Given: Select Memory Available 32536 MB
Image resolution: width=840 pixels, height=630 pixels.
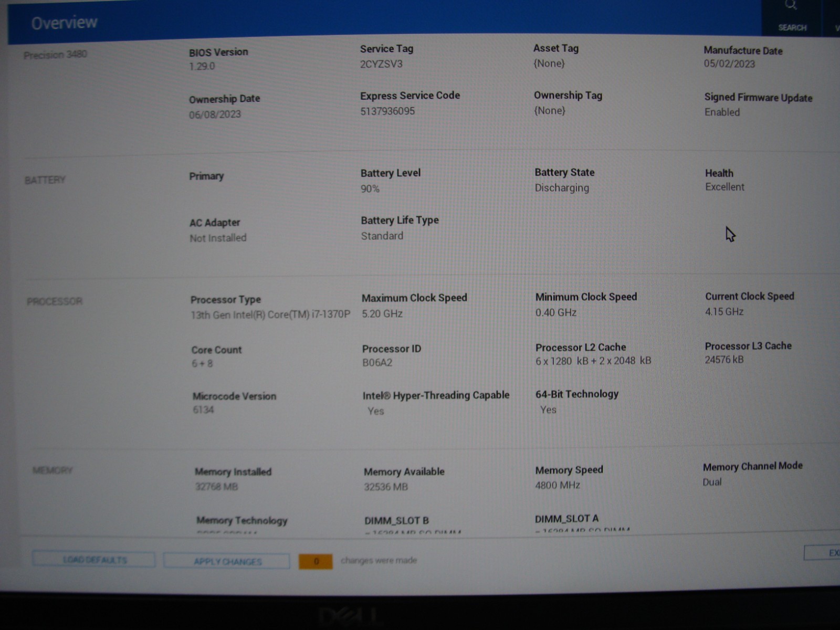Looking at the screenshot, I should tap(386, 487).
